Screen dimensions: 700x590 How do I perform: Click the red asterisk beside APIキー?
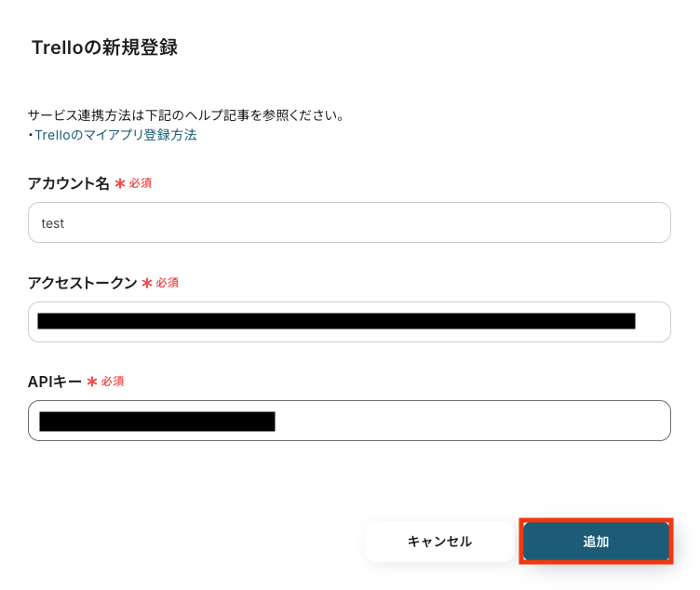tap(91, 382)
